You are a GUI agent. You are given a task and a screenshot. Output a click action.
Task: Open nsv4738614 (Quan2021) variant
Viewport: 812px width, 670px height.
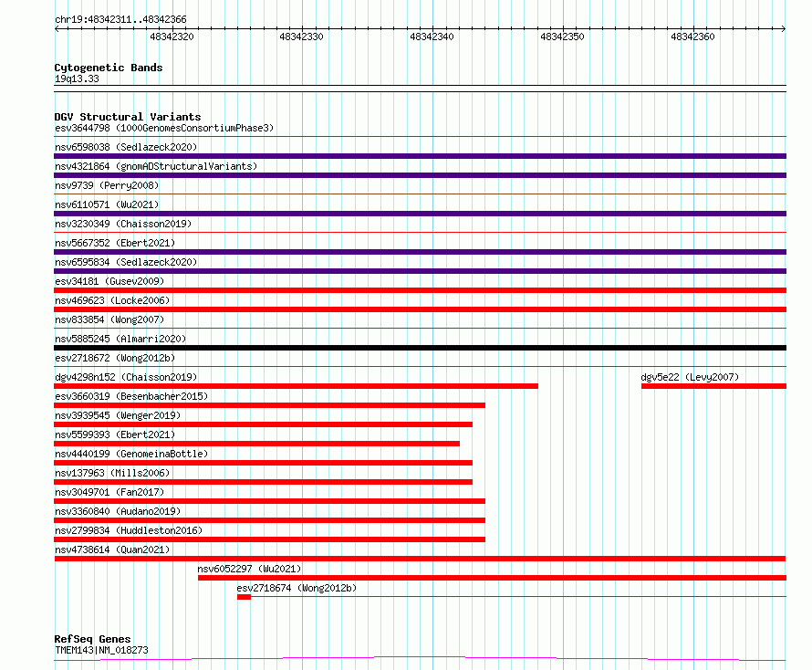tap(112, 550)
